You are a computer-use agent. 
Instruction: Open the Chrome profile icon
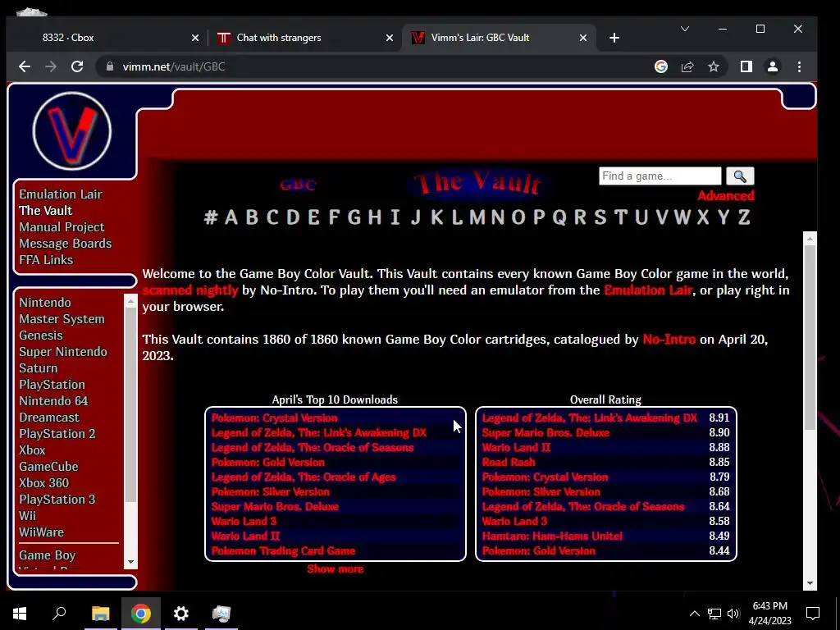773,66
